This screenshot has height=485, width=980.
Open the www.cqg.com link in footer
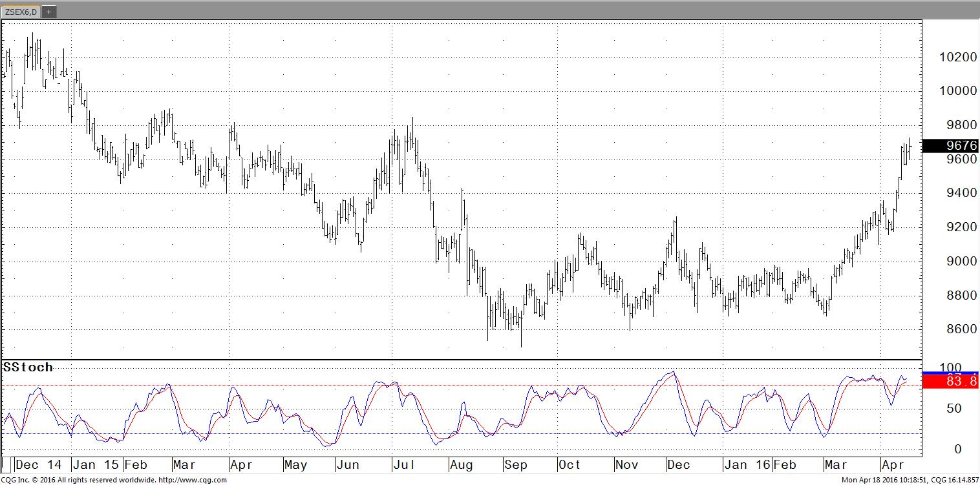(x=192, y=480)
